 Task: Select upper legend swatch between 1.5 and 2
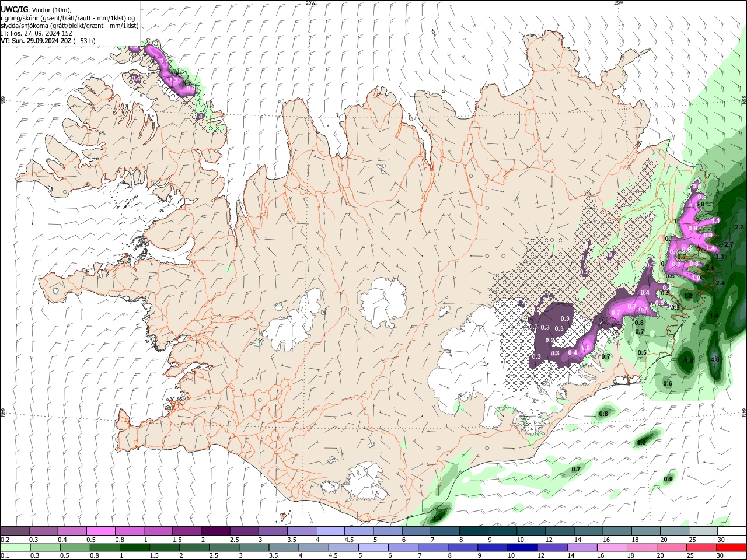pos(187,531)
